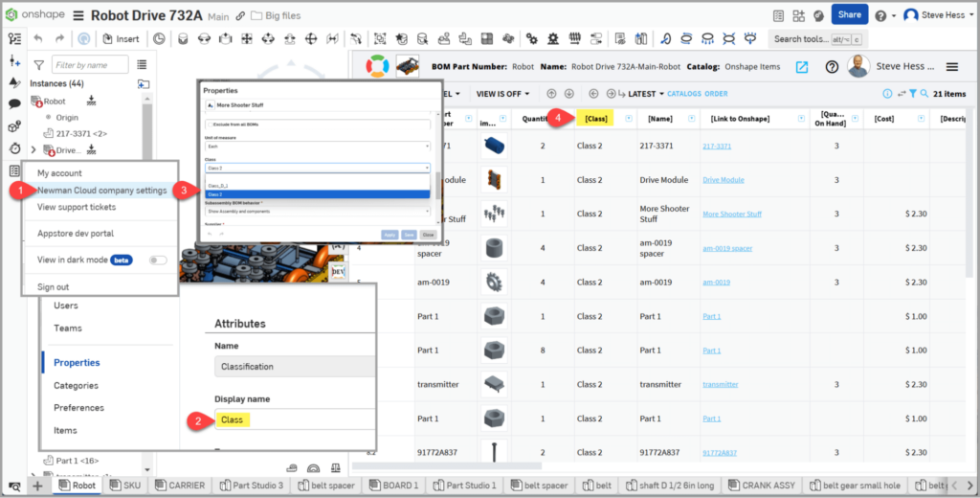Click the BOM table horizontal scrollbar
The width and height of the screenshot is (980, 498).
(447, 465)
